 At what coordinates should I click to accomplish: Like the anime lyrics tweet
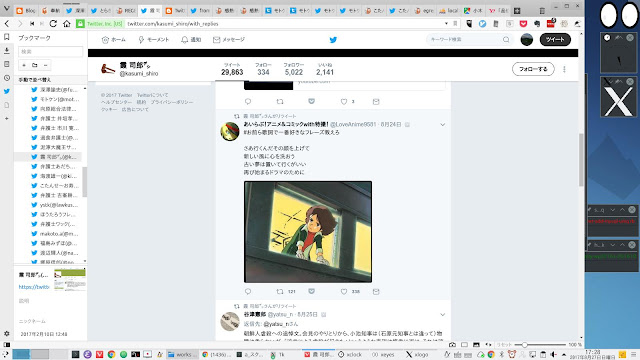tap(344, 291)
